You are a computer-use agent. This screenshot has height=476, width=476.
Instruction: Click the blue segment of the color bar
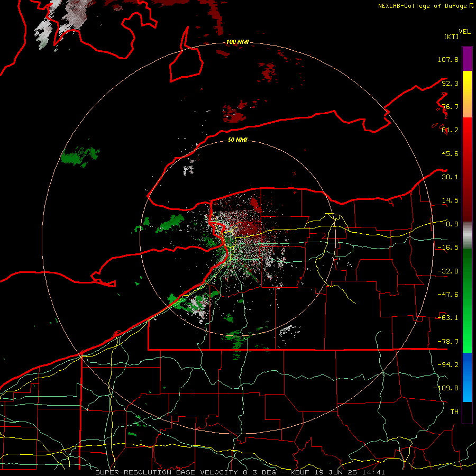(x=467, y=377)
